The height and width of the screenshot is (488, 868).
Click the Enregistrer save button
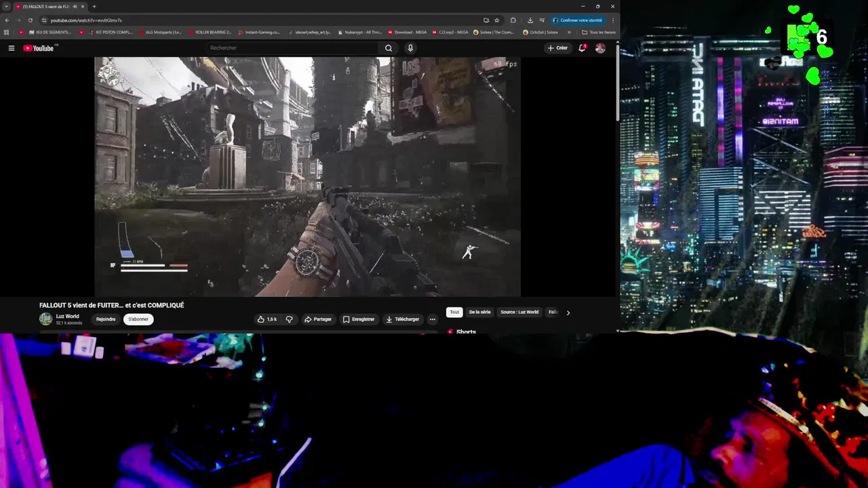point(359,319)
